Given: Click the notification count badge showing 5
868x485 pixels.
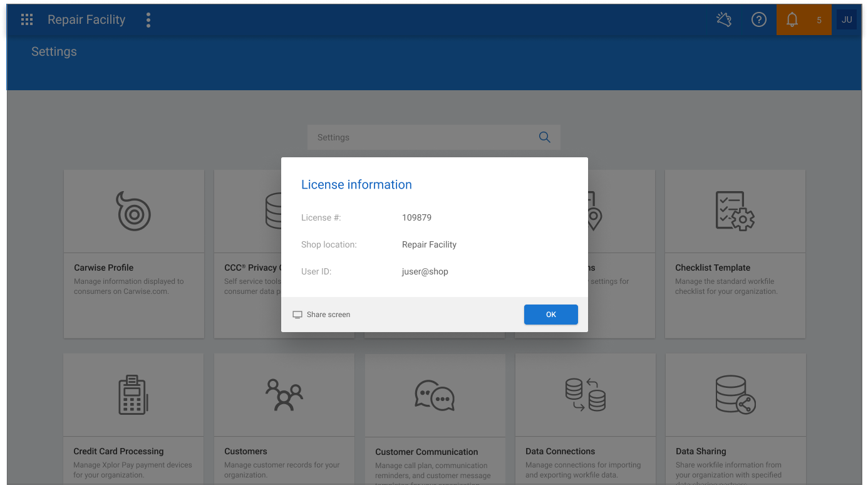Looking at the screenshot, I should tap(819, 20).
